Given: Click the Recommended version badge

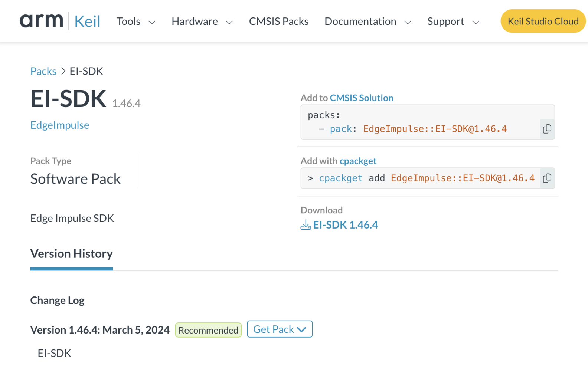Looking at the screenshot, I should click(x=208, y=330).
